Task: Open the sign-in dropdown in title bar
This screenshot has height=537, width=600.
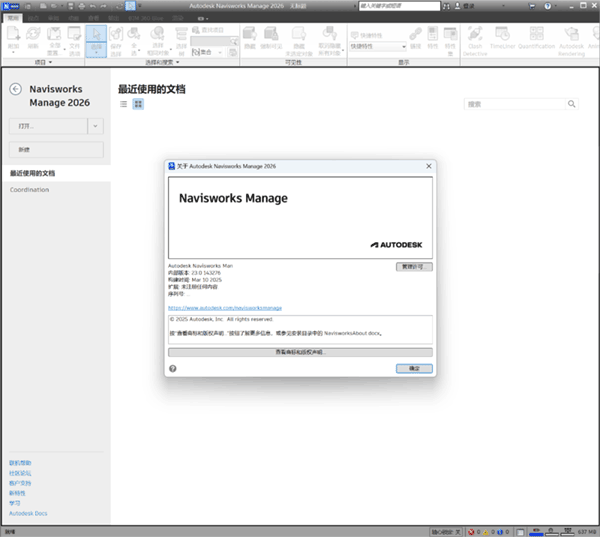Action: (504, 6)
